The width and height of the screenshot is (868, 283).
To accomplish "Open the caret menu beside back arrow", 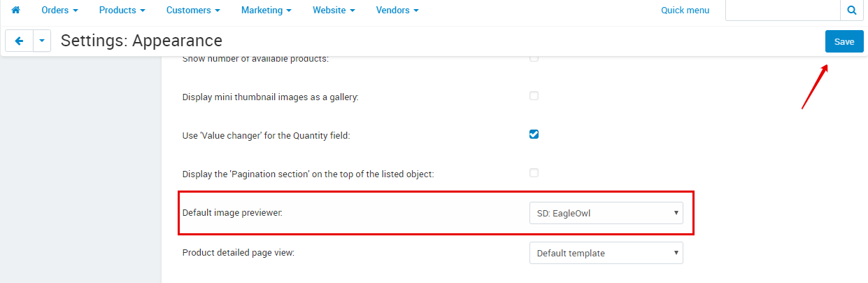I will tap(42, 41).
